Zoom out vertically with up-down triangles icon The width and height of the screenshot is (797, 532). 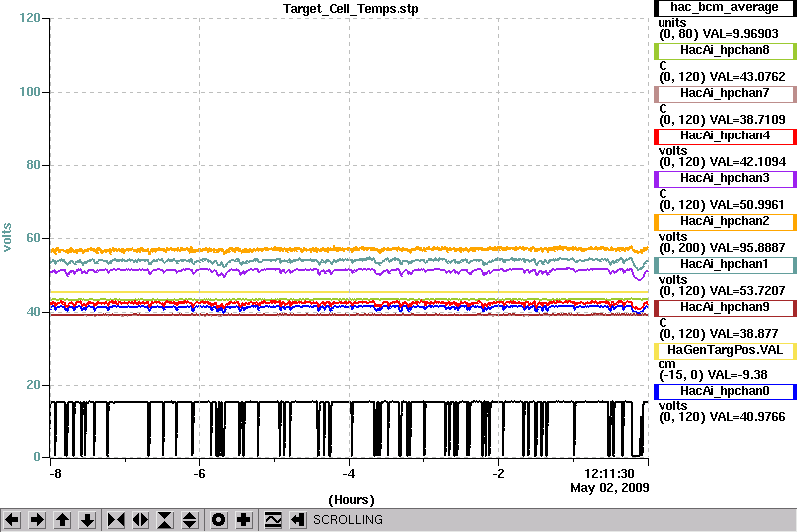pyautogui.click(x=189, y=520)
